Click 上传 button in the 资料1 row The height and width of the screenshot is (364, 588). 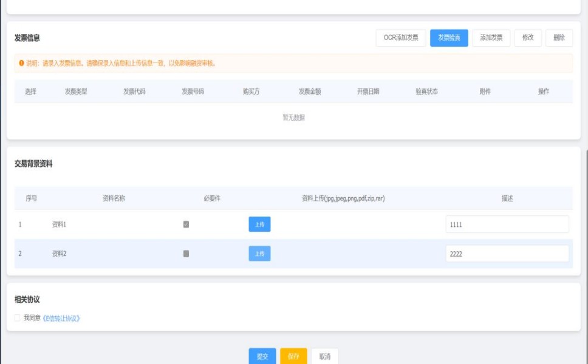(259, 224)
